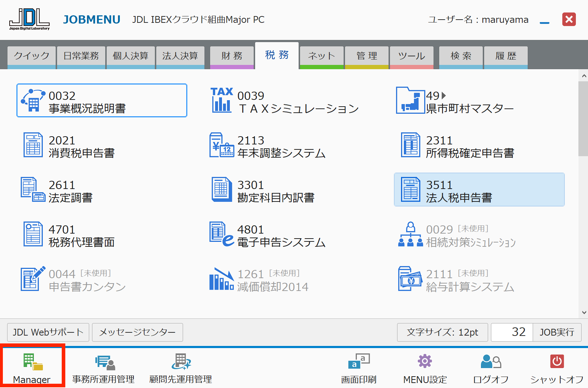Select the 税務 tab

coord(277,55)
